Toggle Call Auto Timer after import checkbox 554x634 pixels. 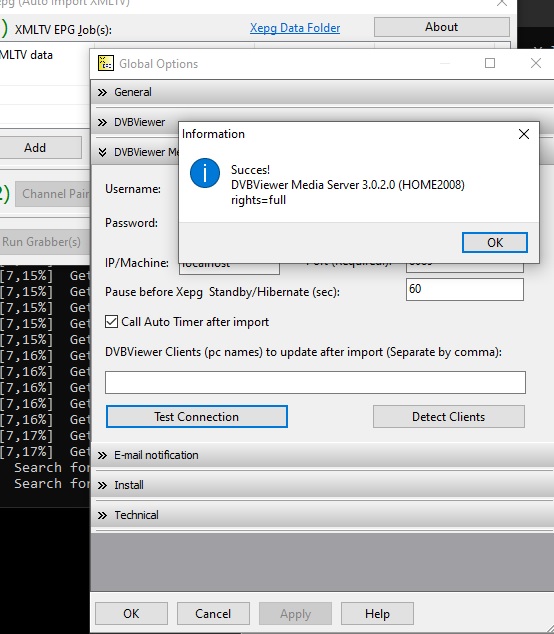tap(111, 322)
